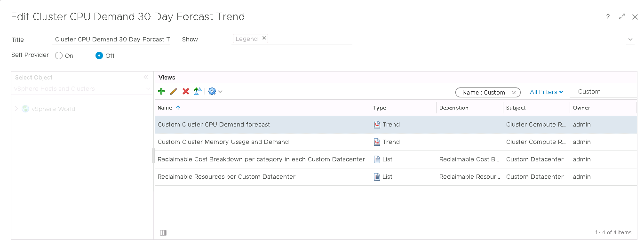Remove the Name : Custom filter chip

514,93
